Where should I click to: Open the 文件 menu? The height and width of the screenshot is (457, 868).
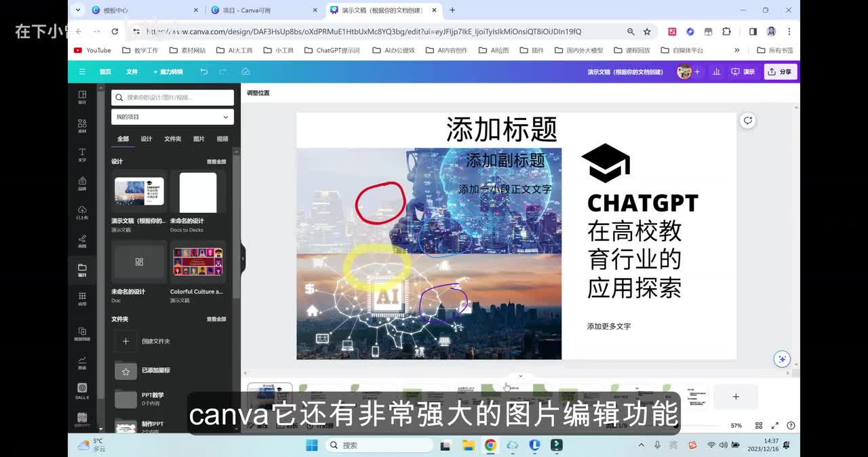(x=132, y=72)
